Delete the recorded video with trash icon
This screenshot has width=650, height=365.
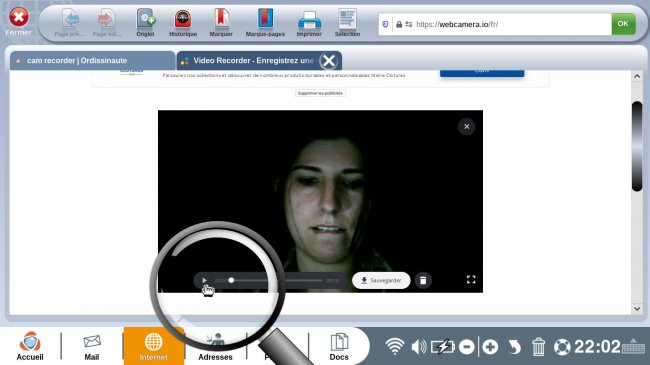(423, 280)
